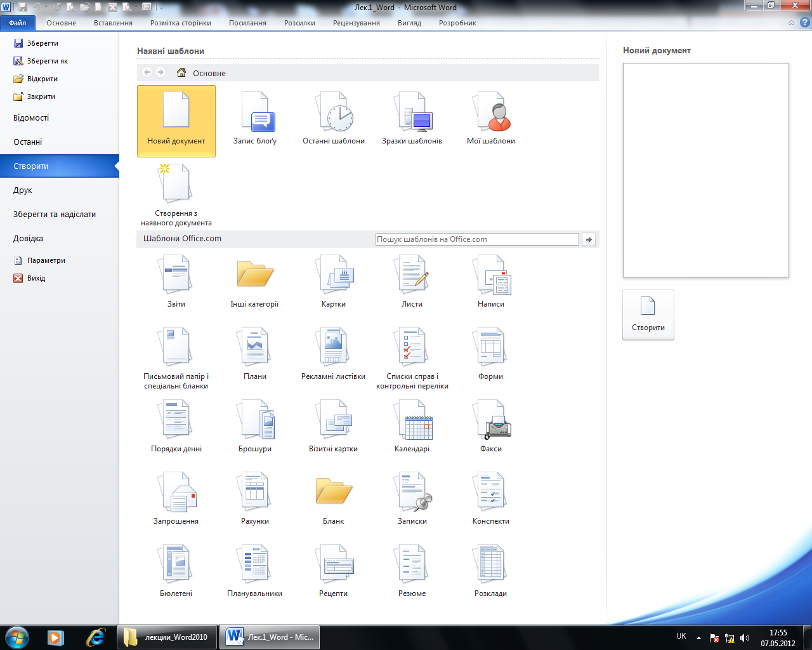This screenshot has width=812, height=650.
Task: Choose Відкрити in the backstage menu
Action: tap(36, 79)
